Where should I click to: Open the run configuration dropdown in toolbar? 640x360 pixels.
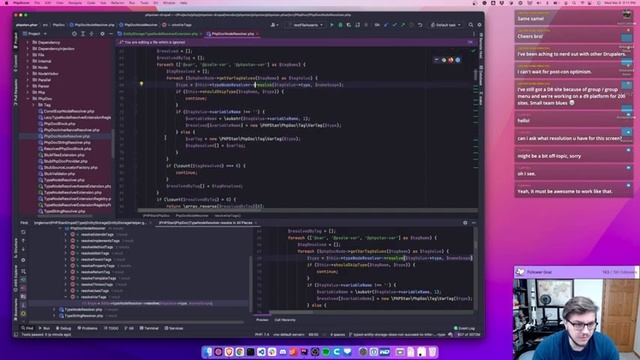[x=307, y=25]
